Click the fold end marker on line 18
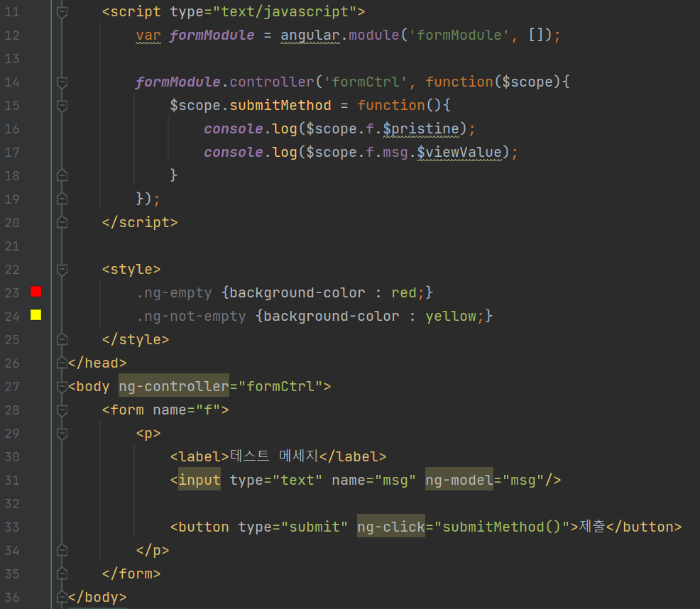The height and width of the screenshot is (609, 700). click(x=62, y=175)
